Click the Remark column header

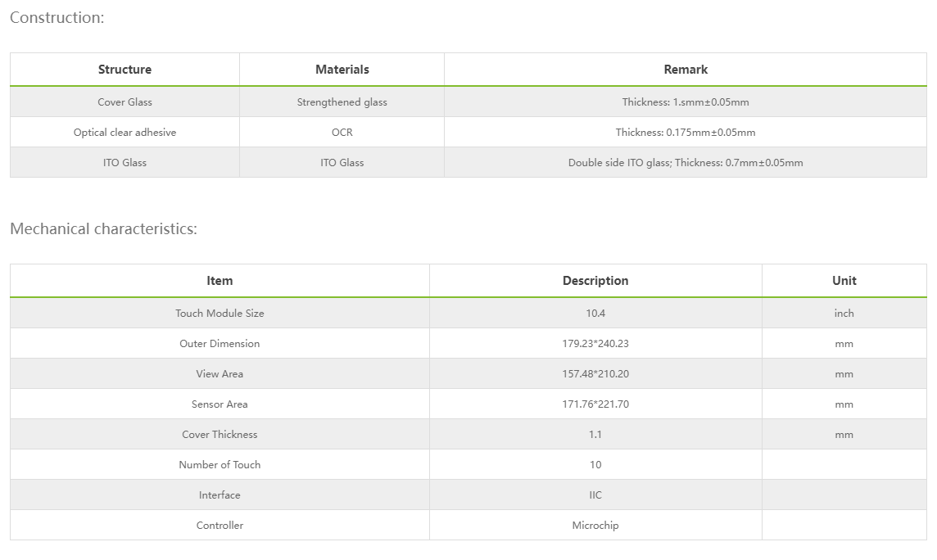click(x=686, y=70)
